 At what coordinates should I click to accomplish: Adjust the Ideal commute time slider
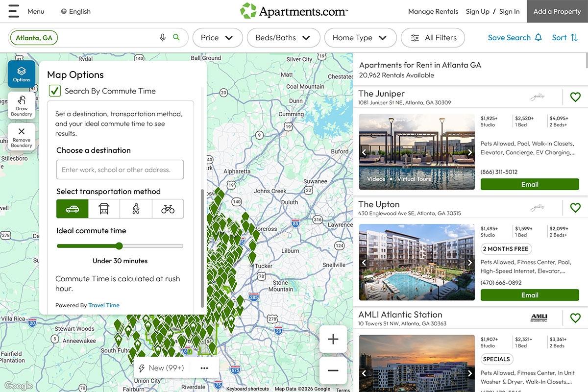[119, 246]
